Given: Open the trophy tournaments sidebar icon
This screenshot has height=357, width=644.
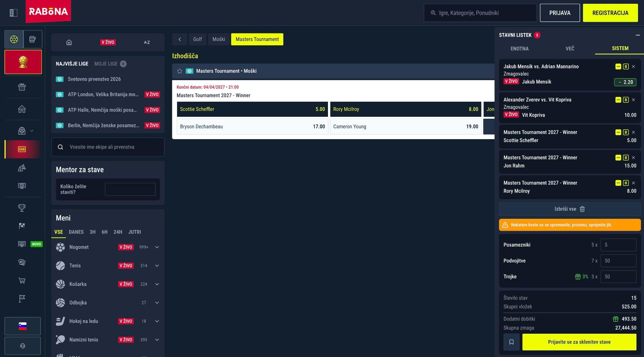Looking at the screenshot, I should coord(22,208).
